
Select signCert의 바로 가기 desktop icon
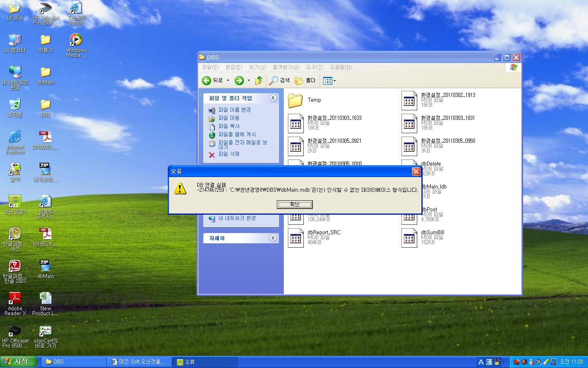46,336
